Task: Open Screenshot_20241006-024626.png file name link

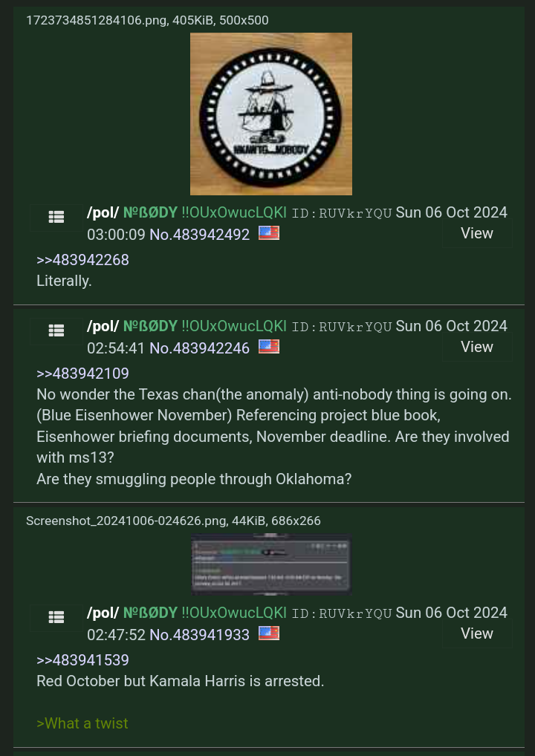Action: 126,521
